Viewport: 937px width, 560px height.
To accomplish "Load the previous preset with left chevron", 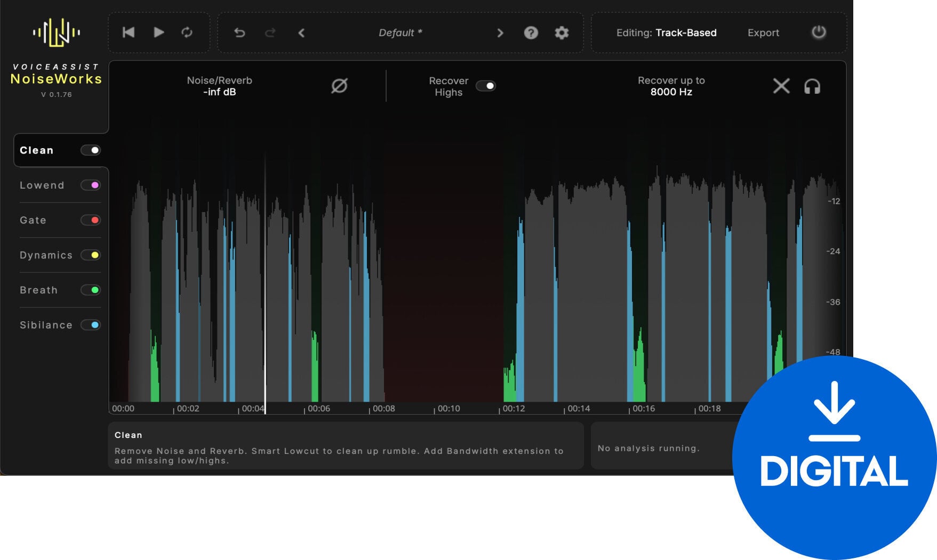I will (x=302, y=33).
